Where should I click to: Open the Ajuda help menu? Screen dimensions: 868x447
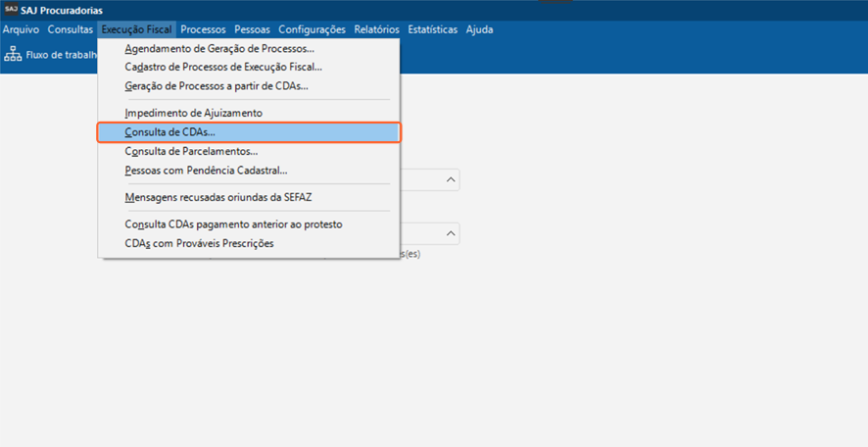479,30
